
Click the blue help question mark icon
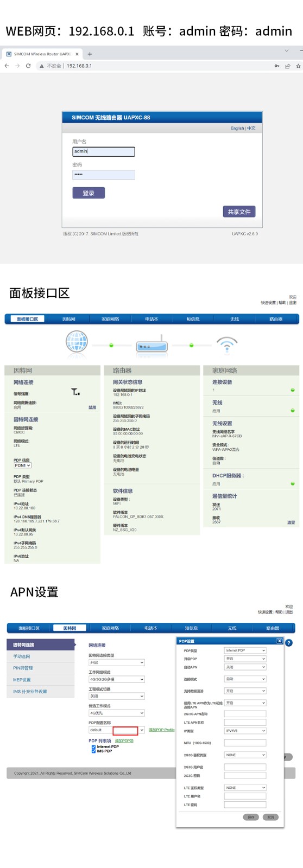[289, 643]
